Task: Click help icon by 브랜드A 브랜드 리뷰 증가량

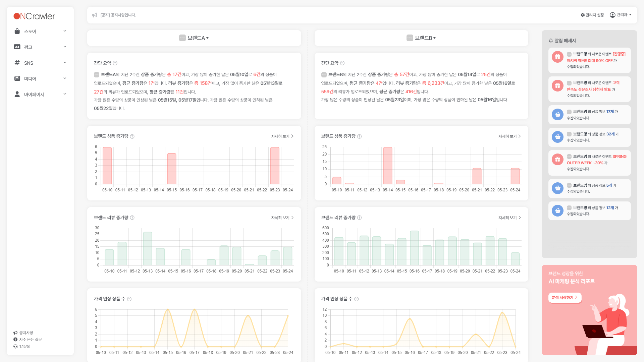Action: pos(132,218)
